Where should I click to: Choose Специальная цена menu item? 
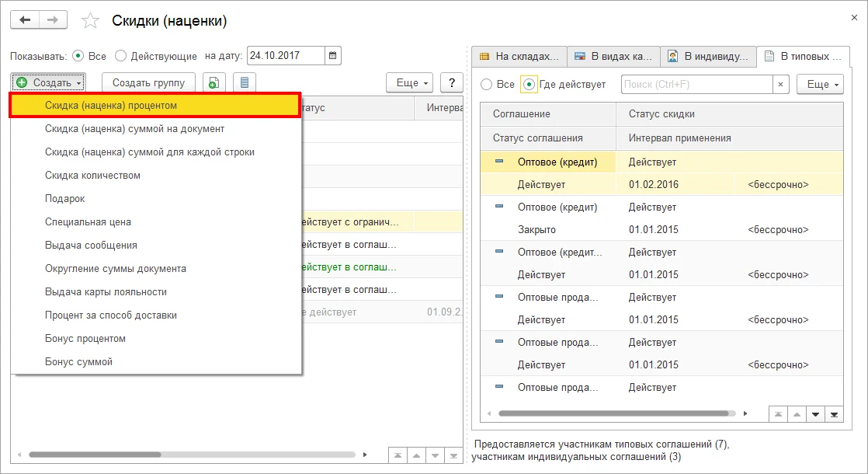155,221
